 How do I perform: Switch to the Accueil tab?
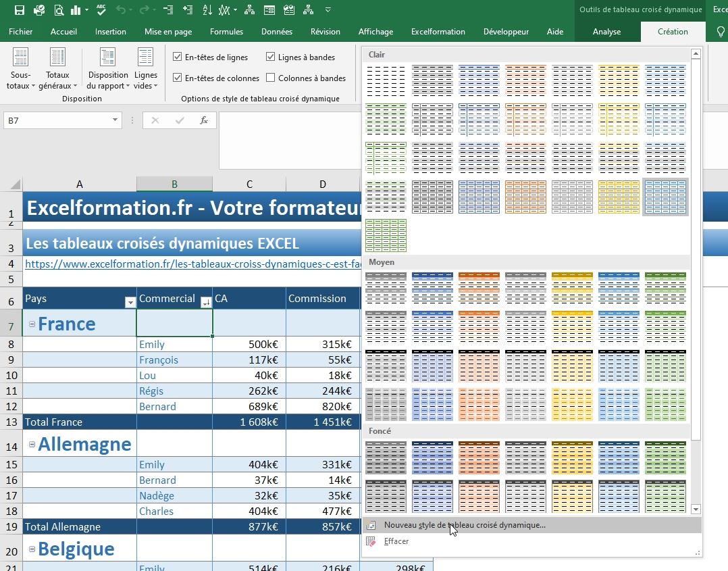(63, 32)
